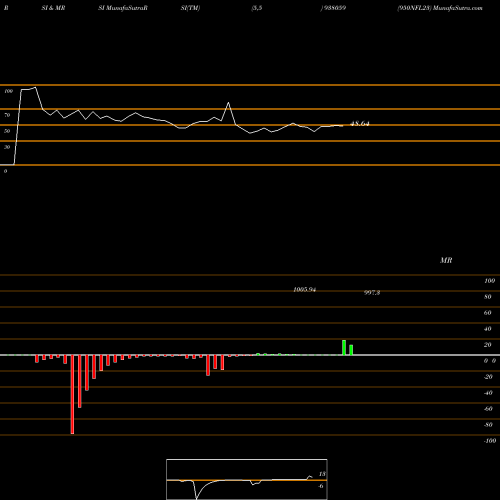Image resolution: width=500 pixels, height=500 pixels.
Task: Click the header text 'SI(TM)'
Action: coord(190,8)
